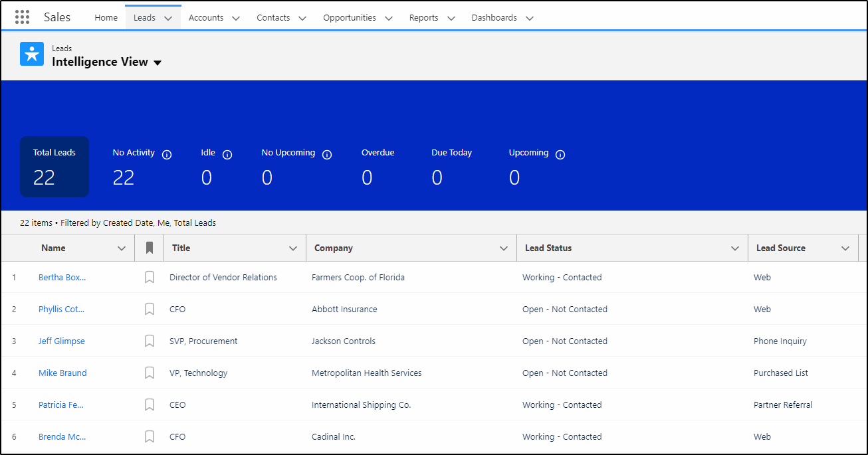The image size is (868, 455).
Task: Open the Lead Status column dropdown
Action: coord(735,248)
